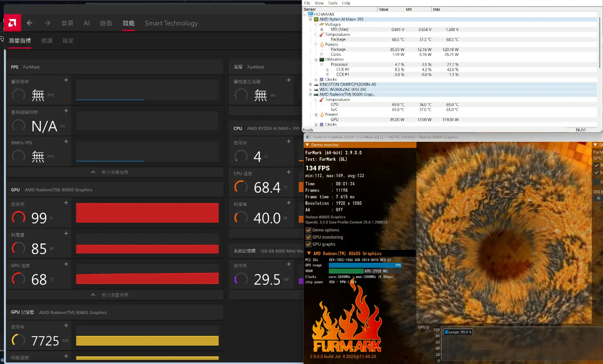Click the plus icon beside GPU 溫度
The image size is (603, 364).
[66, 264]
